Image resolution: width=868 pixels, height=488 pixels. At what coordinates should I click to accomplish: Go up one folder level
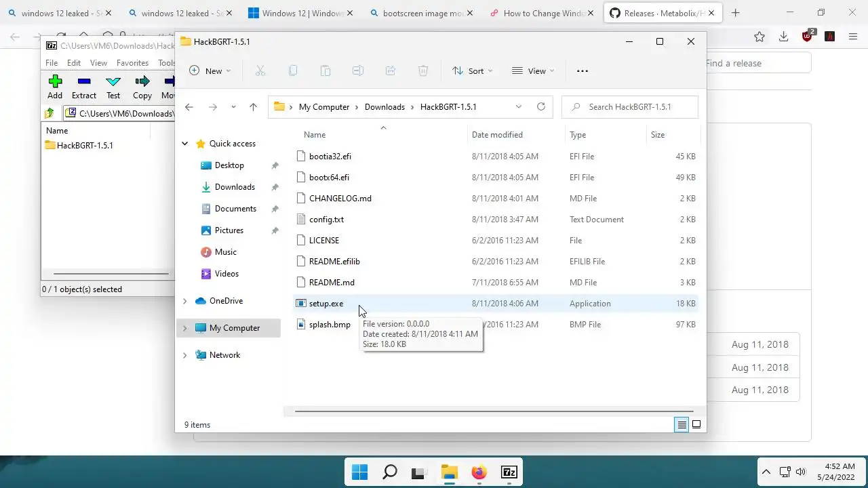point(253,106)
